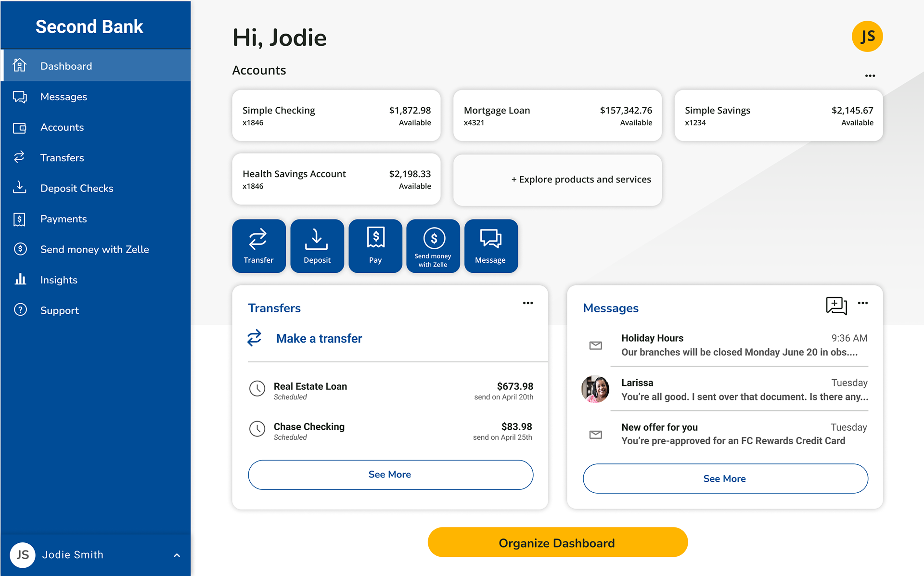Click the Organize Dashboard button
This screenshot has height=576, width=924.
coord(557,542)
